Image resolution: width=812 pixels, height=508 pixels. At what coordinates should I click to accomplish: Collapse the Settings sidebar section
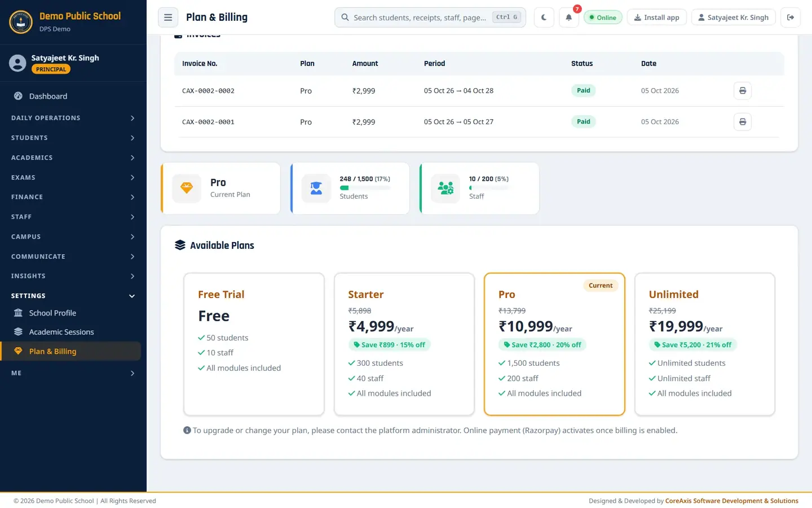coord(73,296)
